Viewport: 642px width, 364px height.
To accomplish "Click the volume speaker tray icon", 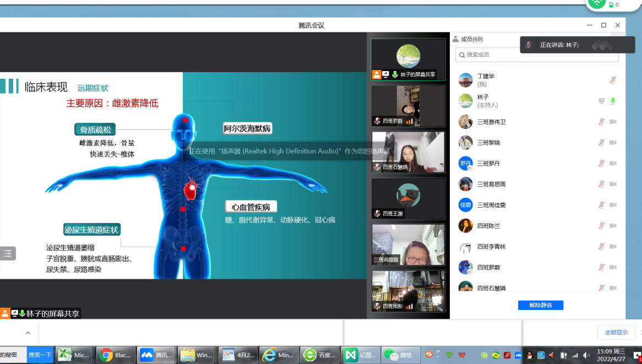I will 586,355.
